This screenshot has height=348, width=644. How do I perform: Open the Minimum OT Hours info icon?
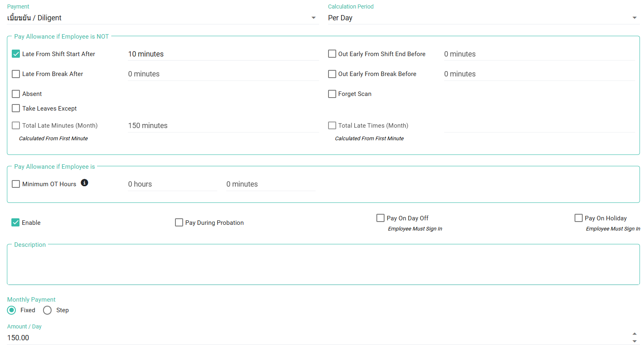(84, 183)
